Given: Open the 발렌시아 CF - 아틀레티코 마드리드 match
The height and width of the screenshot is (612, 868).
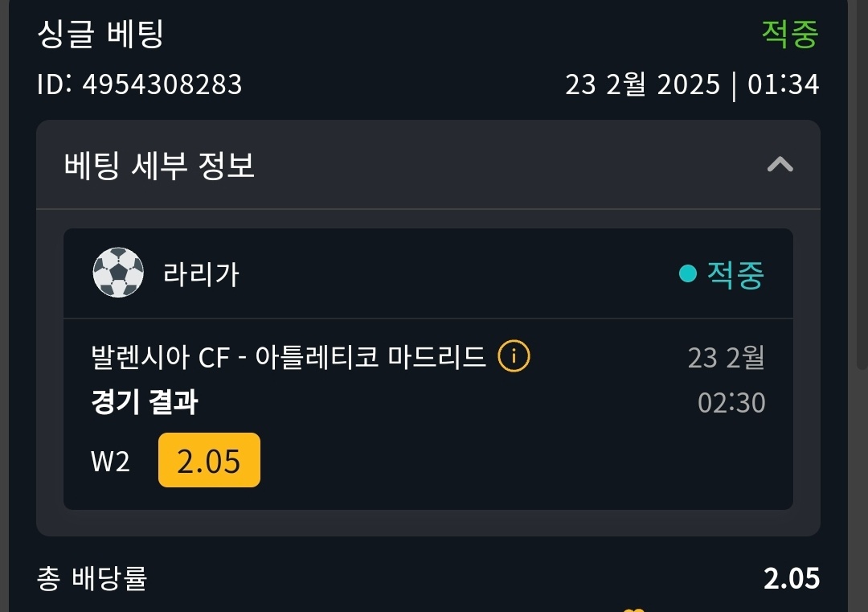Looking at the screenshot, I should point(289,356).
